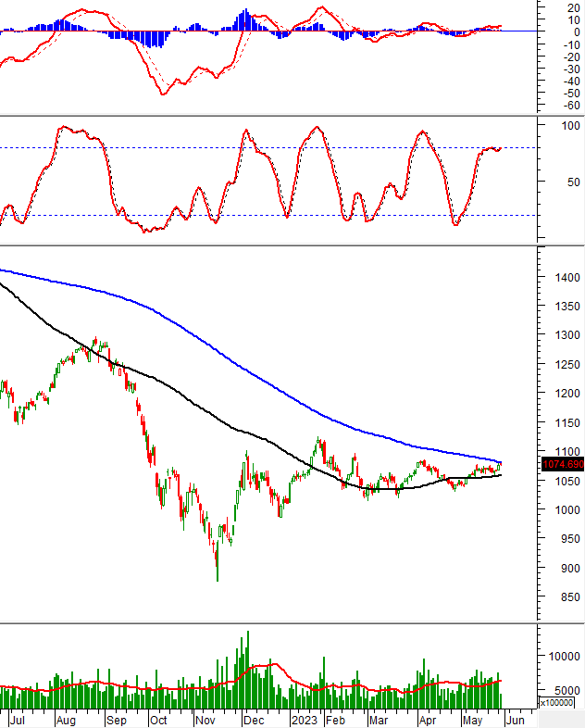Select the 1350 price axis label
Image resolution: width=585 pixels, height=728 pixels.
[x=567, y=307]
